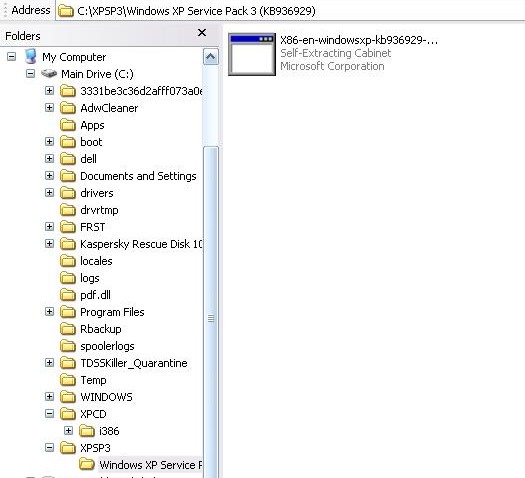Select the Rbackup folder label
Screen dimensions: 525x478
point(101,329)
